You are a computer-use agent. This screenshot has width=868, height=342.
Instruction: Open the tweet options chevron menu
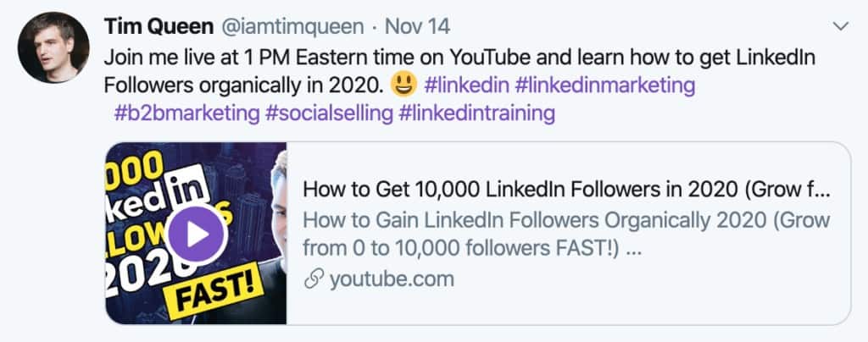[x=841, y=27]
